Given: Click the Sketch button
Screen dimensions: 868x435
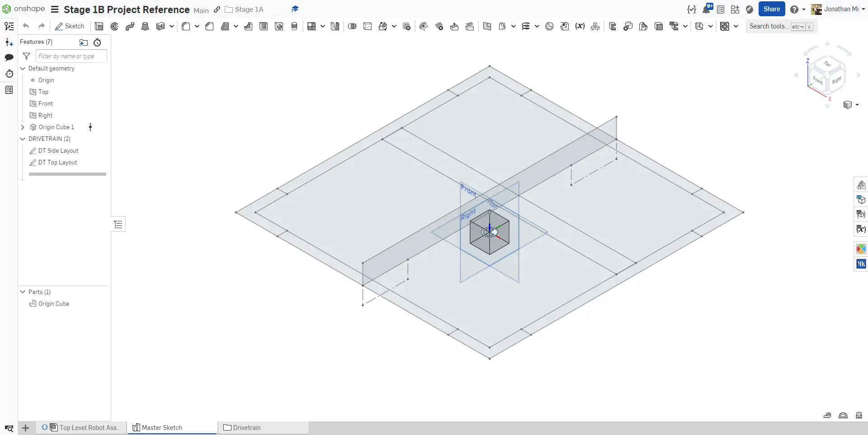Looking at the screenshot, I should (70, 26).
